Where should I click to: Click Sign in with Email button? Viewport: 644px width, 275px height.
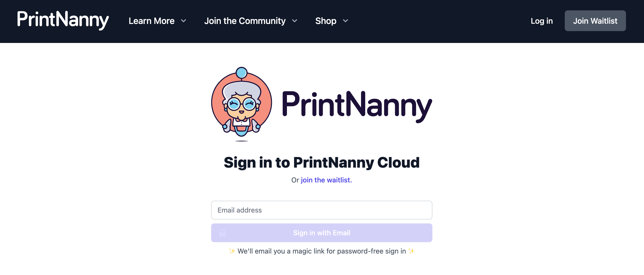322,233
